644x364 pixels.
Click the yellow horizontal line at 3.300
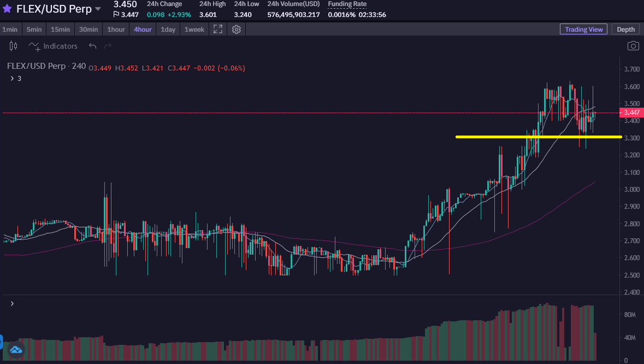click(539, 137)
